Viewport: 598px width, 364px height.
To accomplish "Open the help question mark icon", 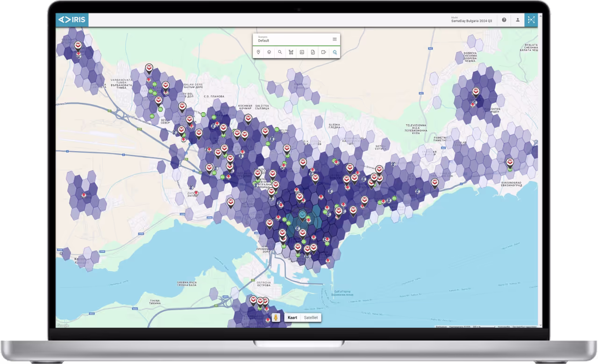I will pos(504,20).
